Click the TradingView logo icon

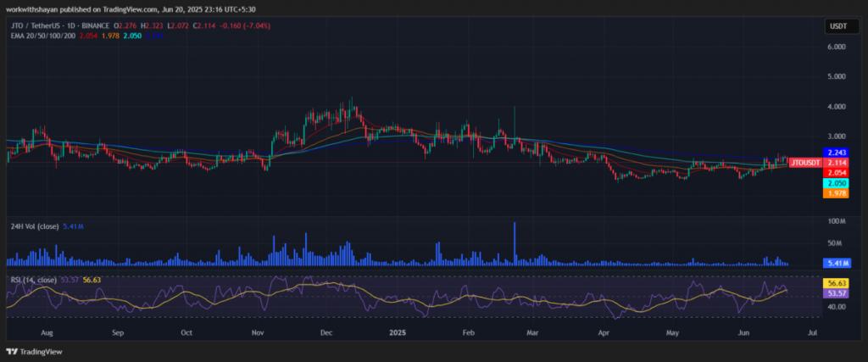[13, 351]
